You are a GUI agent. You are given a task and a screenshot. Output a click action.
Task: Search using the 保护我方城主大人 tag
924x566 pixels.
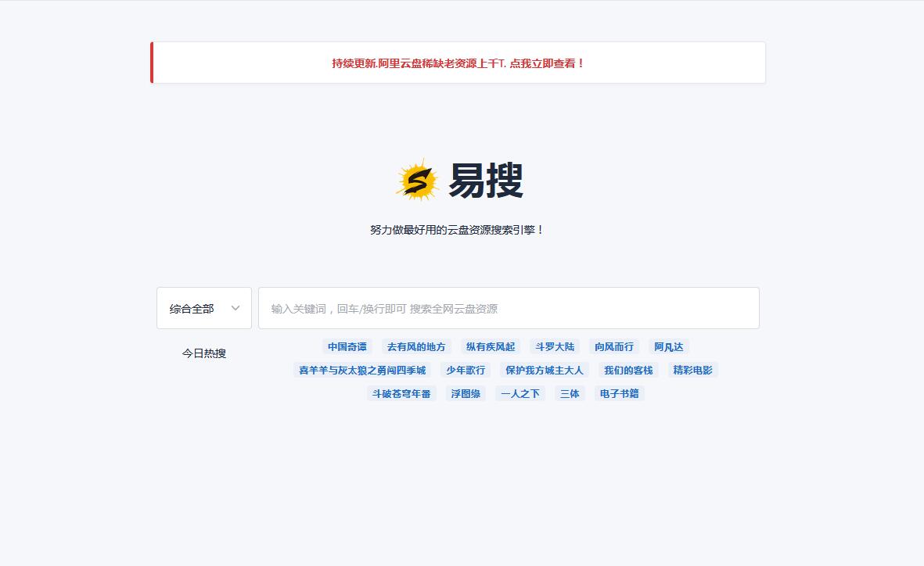coord(545,370)
